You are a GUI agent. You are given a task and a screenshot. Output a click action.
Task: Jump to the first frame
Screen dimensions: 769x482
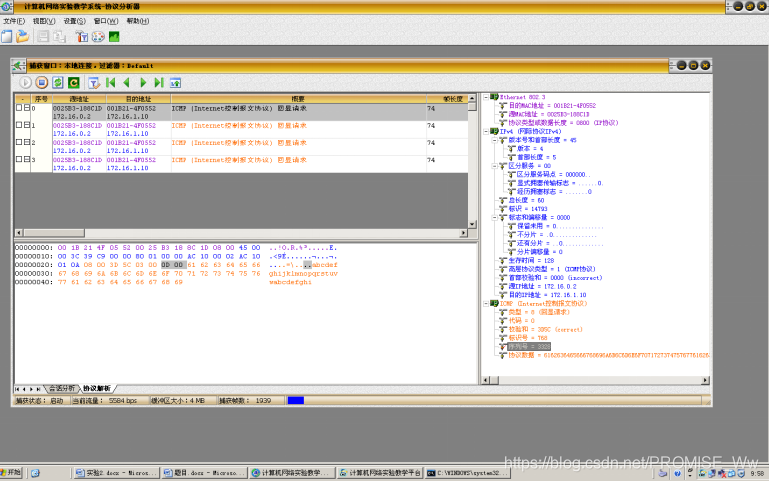coord(110,82)
